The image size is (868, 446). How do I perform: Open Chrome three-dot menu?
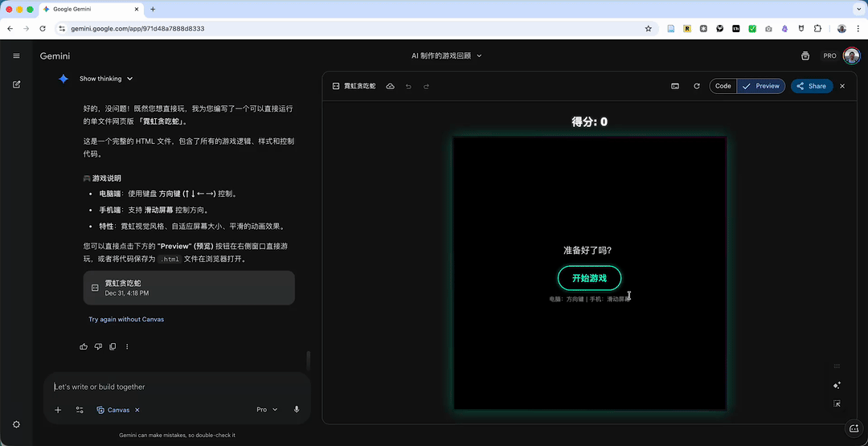(858, 29)
